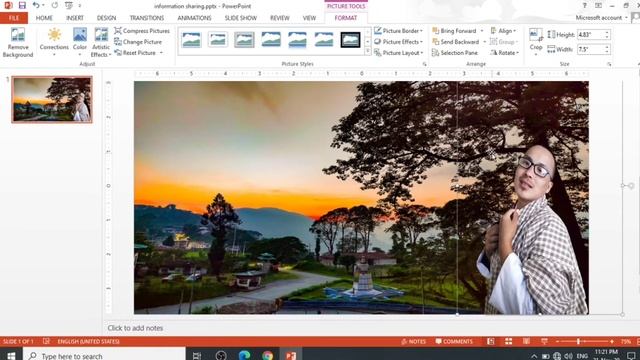This screenshot has height=360, width=640.
Task: Start Slide Show view from status bar
Action: 544,341
